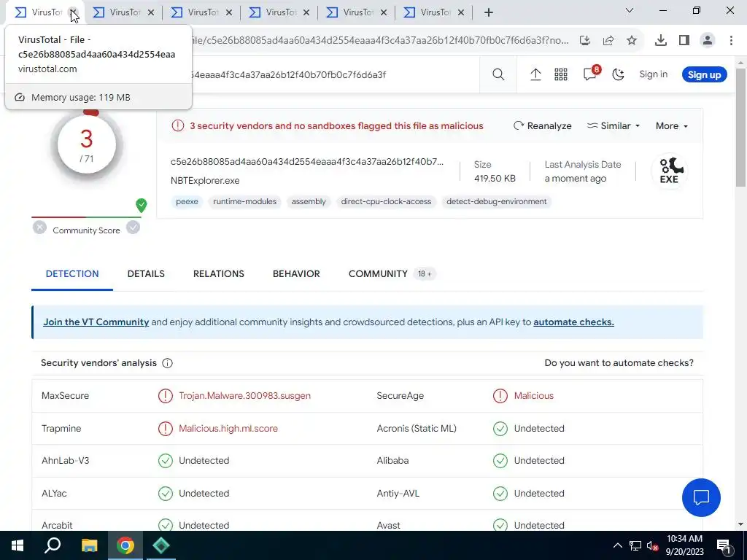Switch to the DETAILS tab
Viewport: 747px width, 560px height.
[x=146, y=274]
